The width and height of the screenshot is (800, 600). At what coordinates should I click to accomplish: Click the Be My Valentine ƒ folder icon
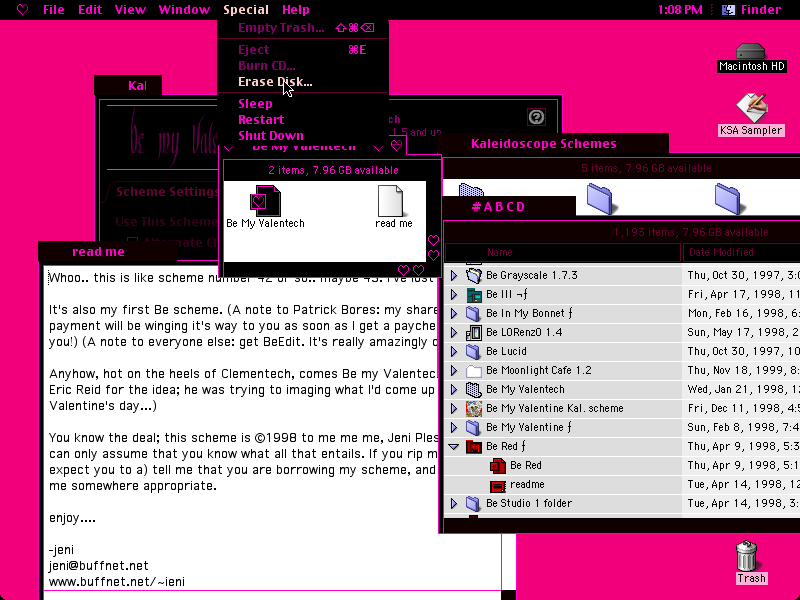click(474, 428)
